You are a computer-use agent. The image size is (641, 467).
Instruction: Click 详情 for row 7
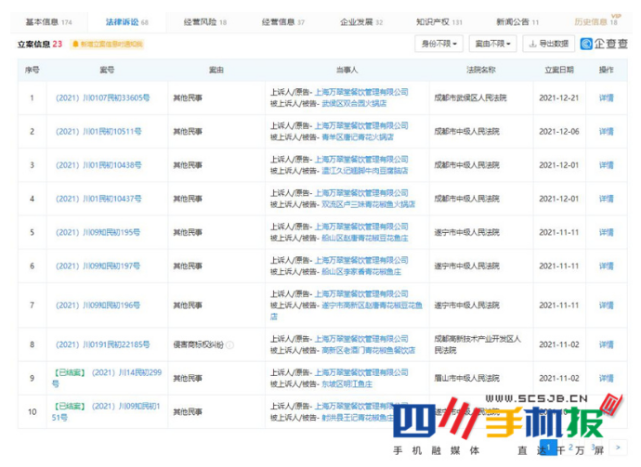pos(606,305)
